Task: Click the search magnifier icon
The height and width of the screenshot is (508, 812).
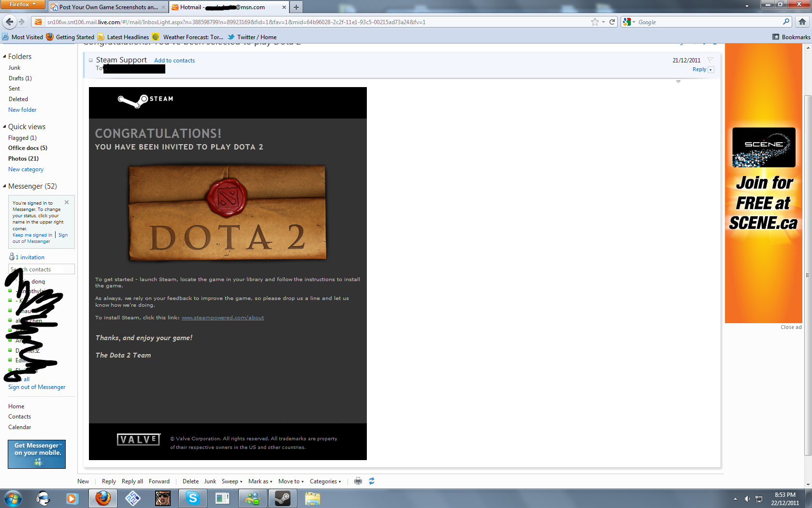Action: (786, 22)
